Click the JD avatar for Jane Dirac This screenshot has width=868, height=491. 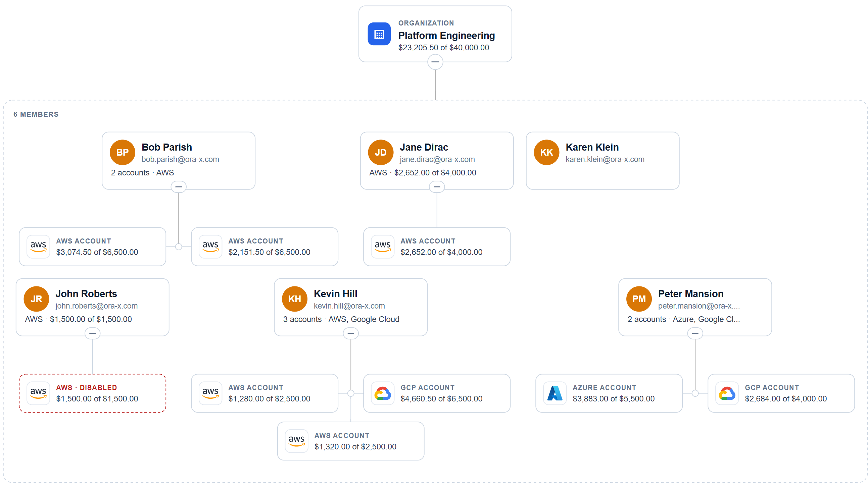[380, 152]
